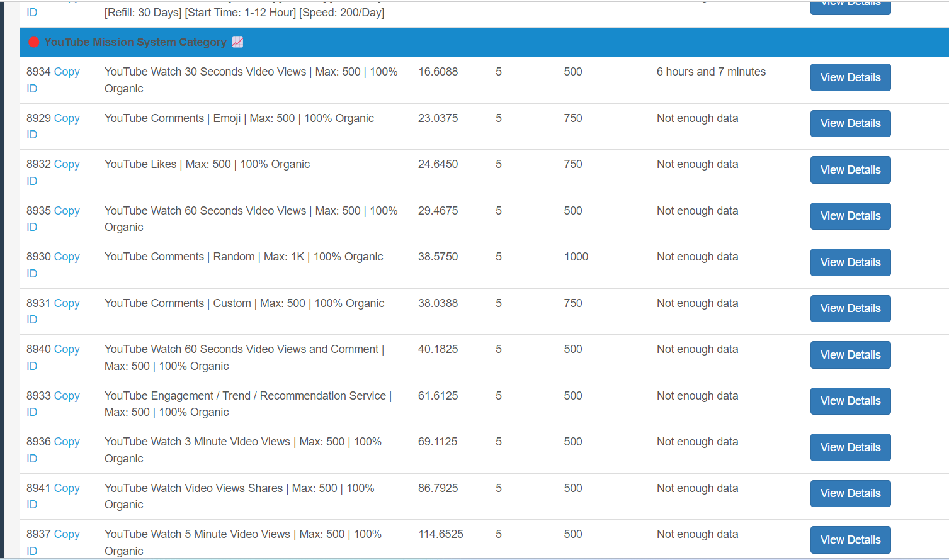Click the YouTube Likes service name
This screenshot has height=560, width=949.
click(207, 164)
